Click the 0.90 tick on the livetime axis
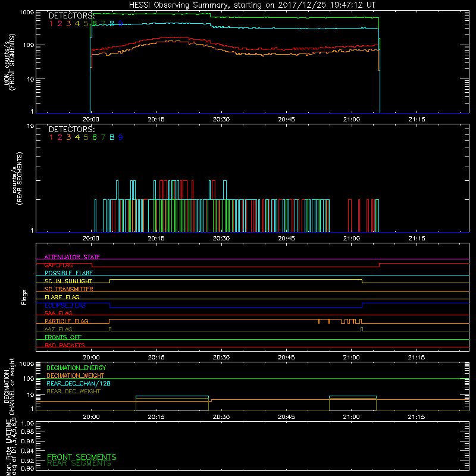This screenshot has width=476, height=476. coord(27,469)
